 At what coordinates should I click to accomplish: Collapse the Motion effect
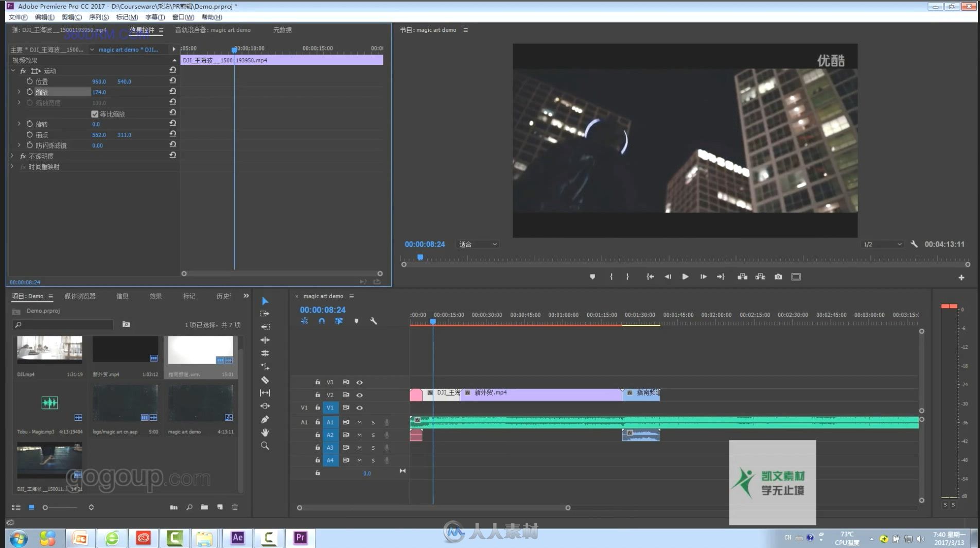pyautogui.click(x=13, y=71)
